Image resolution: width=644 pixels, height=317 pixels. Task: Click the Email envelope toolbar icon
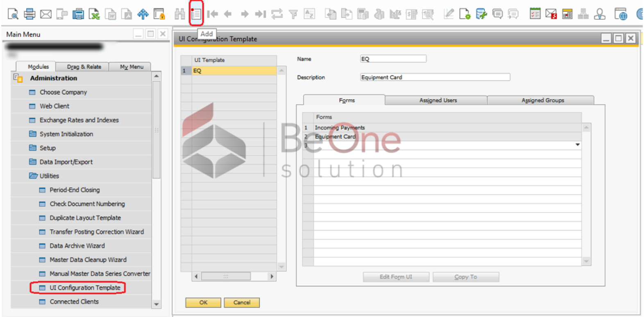pos(46,14)
